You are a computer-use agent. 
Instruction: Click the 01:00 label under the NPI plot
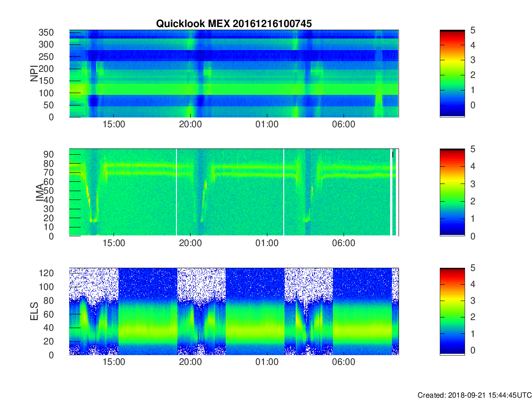267,125
